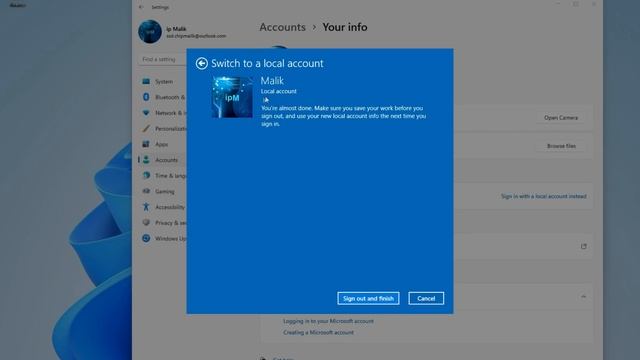Click the Accounts person icon

(x=146, y=160)
